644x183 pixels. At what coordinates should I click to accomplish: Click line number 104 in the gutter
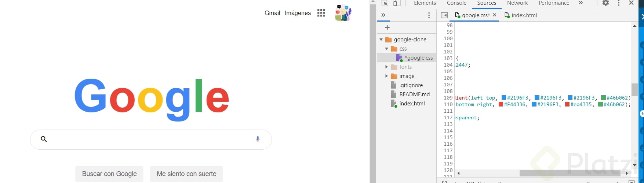click(x=448, y=65)
